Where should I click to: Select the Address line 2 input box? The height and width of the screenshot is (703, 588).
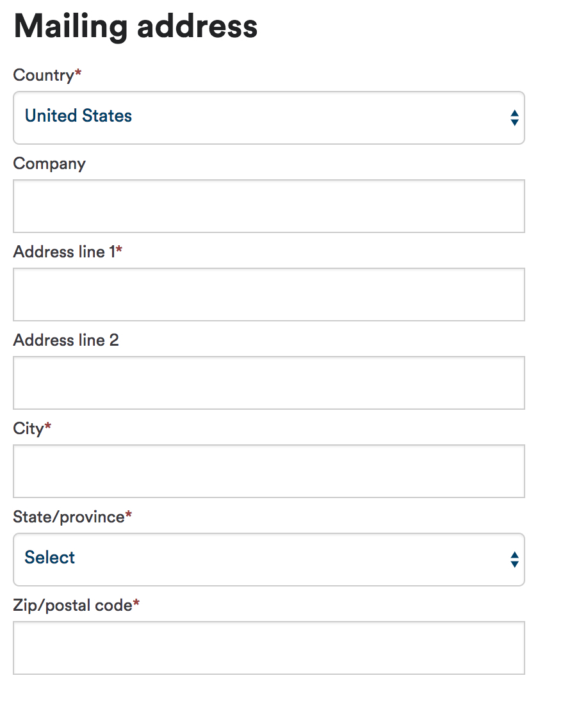pyautogui.click(x=268, y=383)
